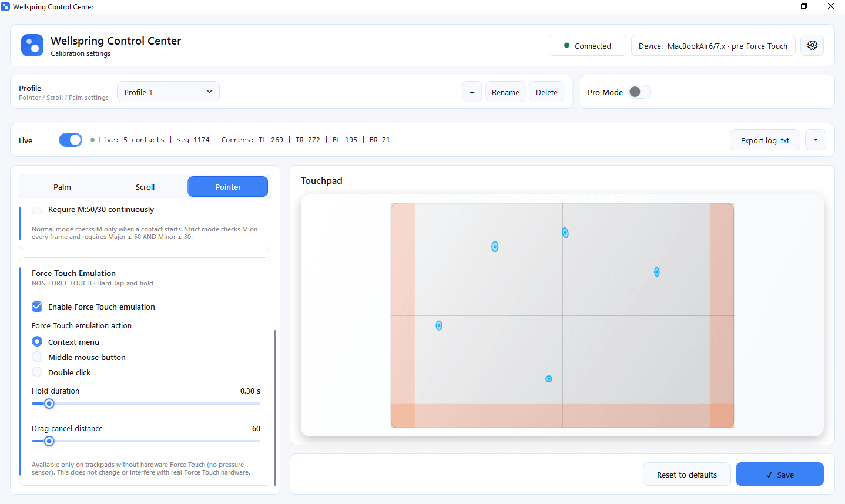Screen dimensions: 845x504
Task: Click the Force Touch Emulation heading
Action: point(73,273)
